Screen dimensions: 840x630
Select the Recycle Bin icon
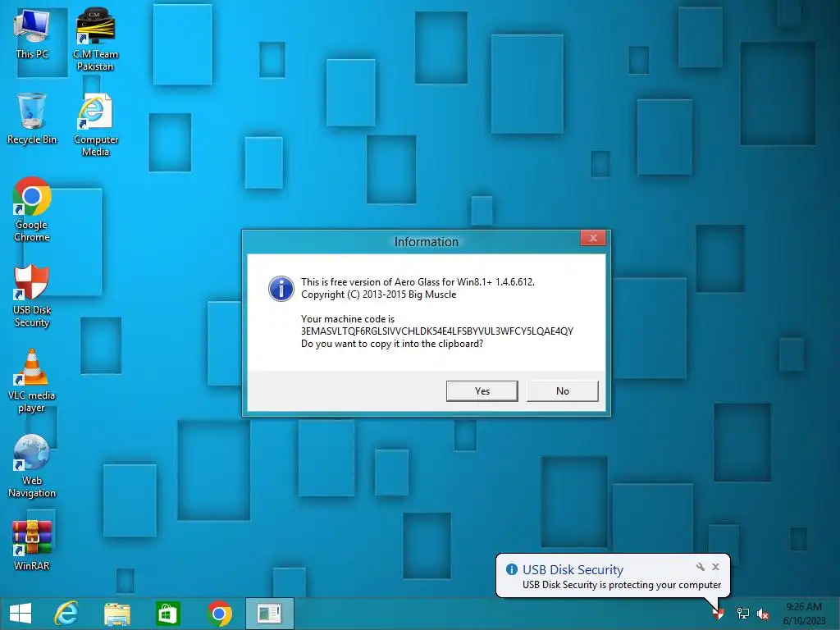32,118
